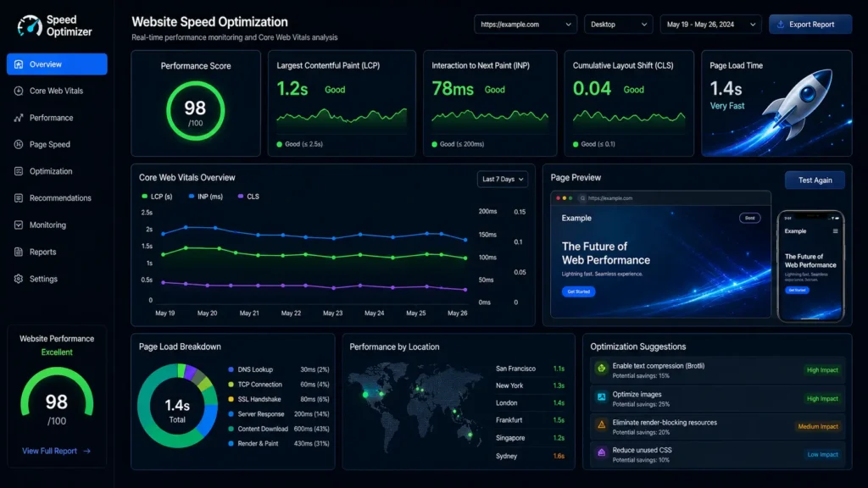Open the Last 7 Days dropdown
The width and height of the screenshot is (868, 488).
pos(502,180)
